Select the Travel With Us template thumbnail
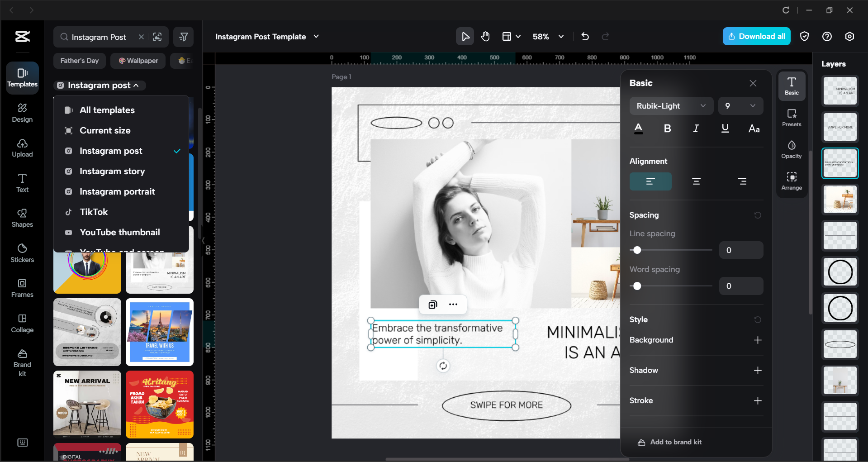The width and height of the screenshot is (868, 462). [159, 332]
